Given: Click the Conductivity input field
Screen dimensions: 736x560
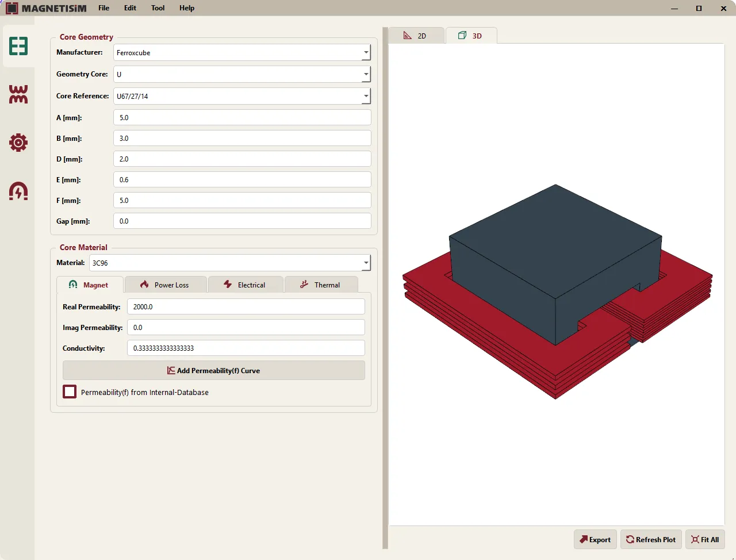Looking at the screenshot, I should tap(246, 348).
